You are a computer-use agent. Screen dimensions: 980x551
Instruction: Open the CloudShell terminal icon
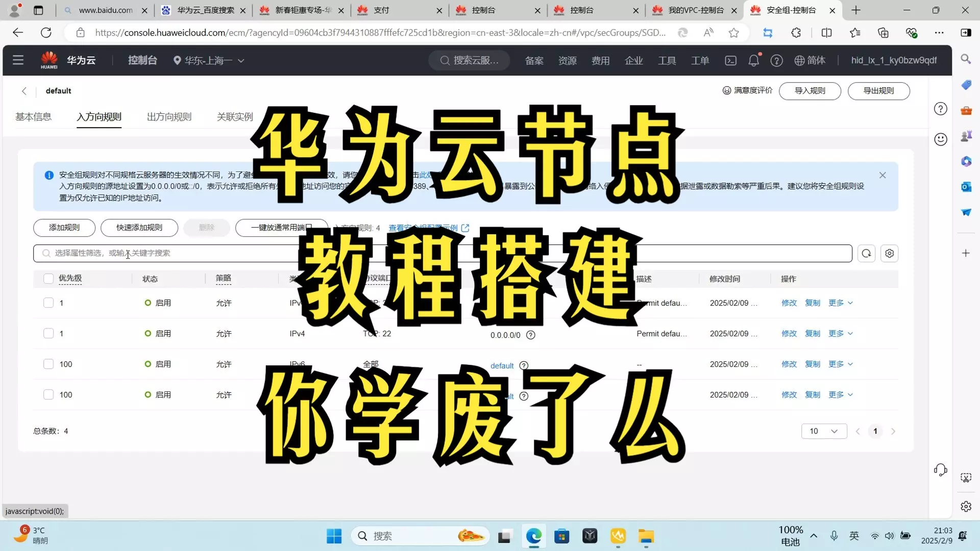pyautogui.click(x=730, y=61)
